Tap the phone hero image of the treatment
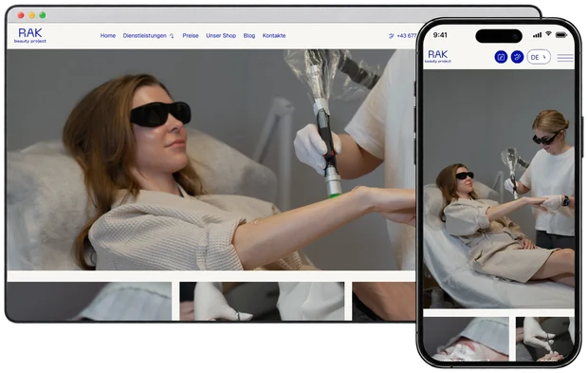The height and width of the screenshot is (373, 588). [499, 189]
